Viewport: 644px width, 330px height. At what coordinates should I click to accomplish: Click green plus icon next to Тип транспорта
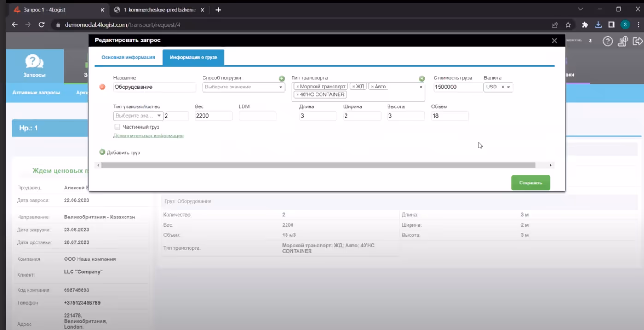click(x=422, y=78)
